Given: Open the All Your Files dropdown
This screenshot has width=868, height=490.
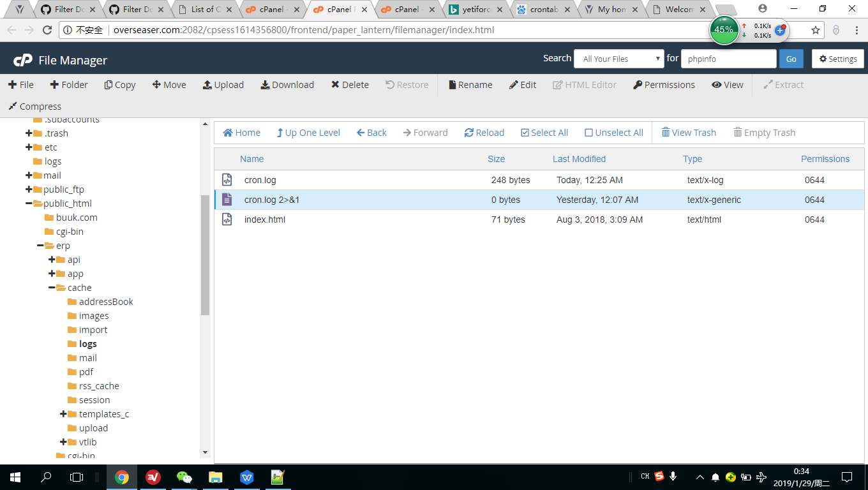Looking at the screenshot, I should pyautogui.click(x=619, y=59).
